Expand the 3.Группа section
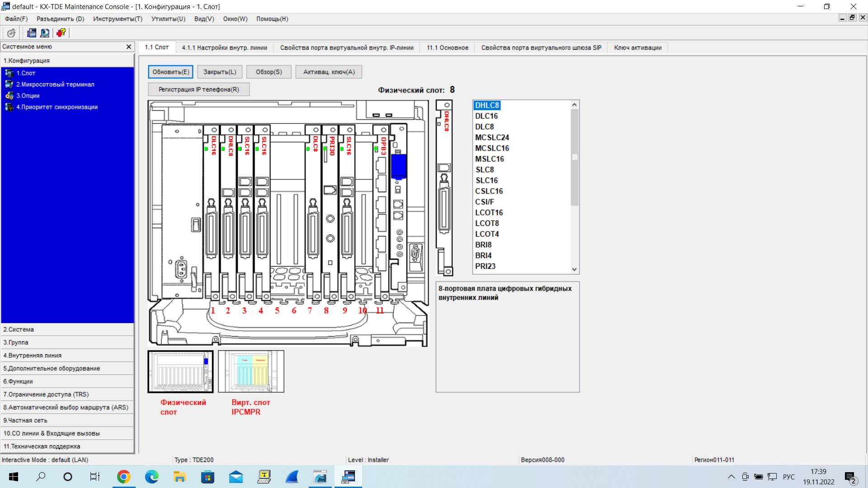Image resolution: width=868 pixels, height=488 pixels. tap(67, 343)
